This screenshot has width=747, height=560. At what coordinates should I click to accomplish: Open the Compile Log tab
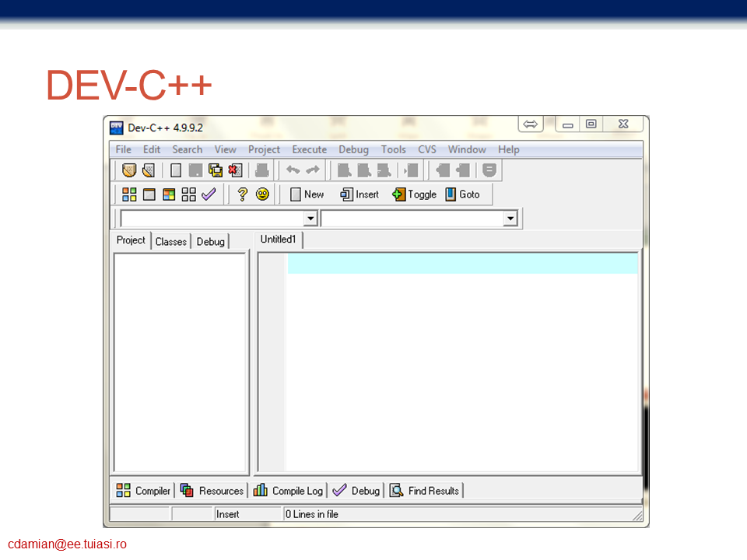(288, 491)
